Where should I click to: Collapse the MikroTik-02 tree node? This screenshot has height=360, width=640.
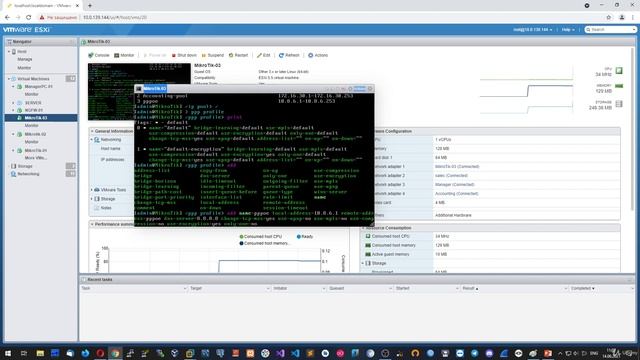click(x=13, y=134)
